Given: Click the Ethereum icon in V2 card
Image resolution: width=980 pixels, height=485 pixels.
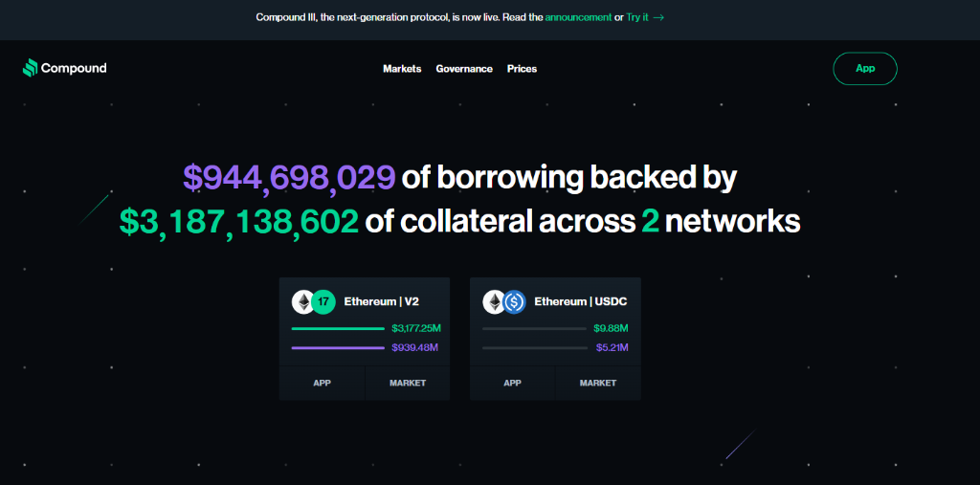Looking at the screenshot, I should click(303, 302).
